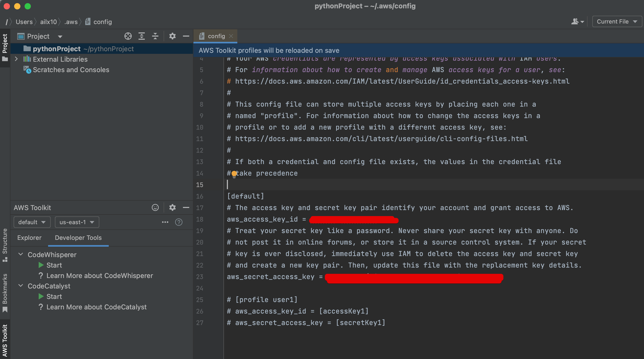Open the us-east-1 region dropdown
The width and height of the screenshot is (644, 359).
[x=77, y=222]
